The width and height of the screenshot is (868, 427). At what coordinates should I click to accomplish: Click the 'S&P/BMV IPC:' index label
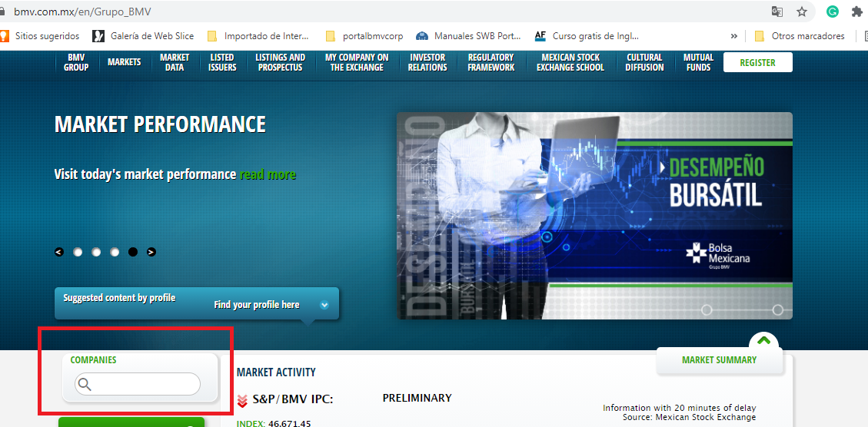(x=293, y=399)
